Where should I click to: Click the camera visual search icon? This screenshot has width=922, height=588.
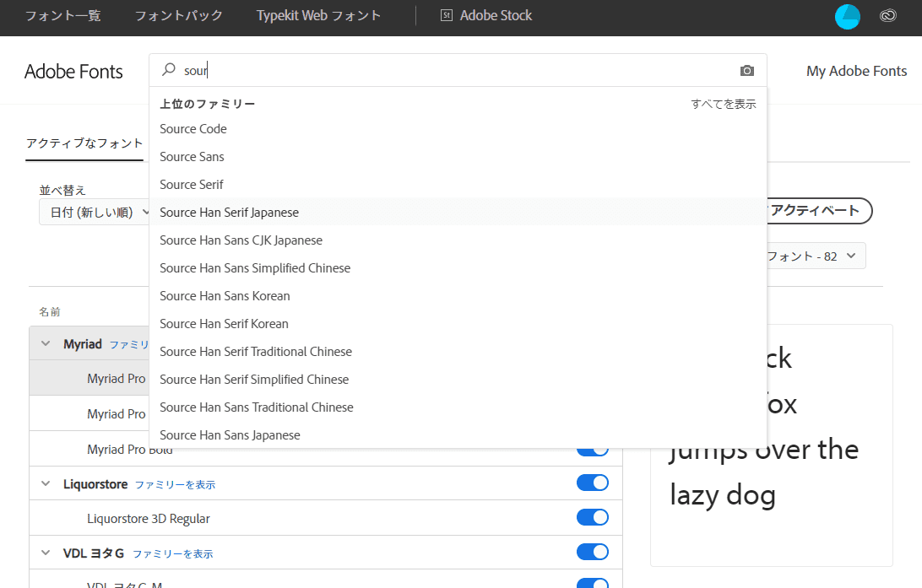click(x=746, y=71)
